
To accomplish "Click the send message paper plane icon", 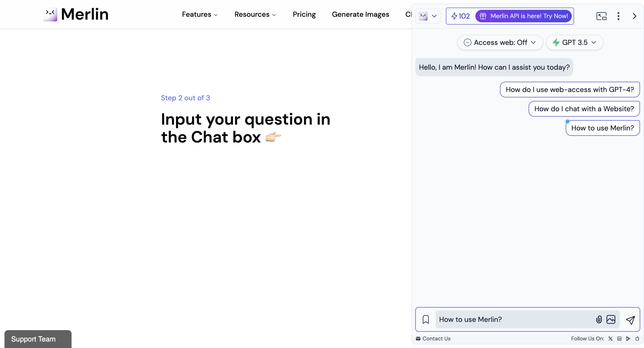I will (630, 320).
